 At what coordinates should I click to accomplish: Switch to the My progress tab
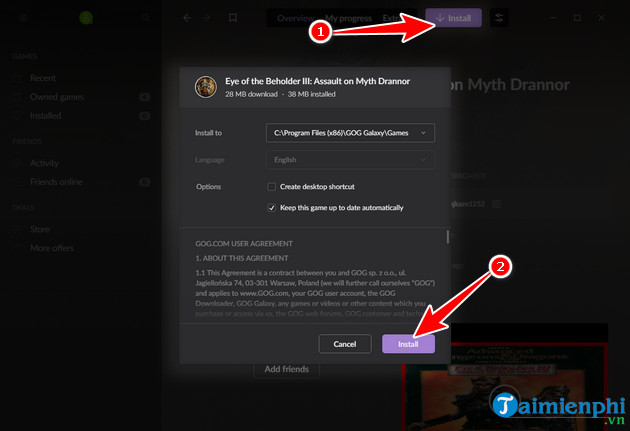tap(348, 18)
